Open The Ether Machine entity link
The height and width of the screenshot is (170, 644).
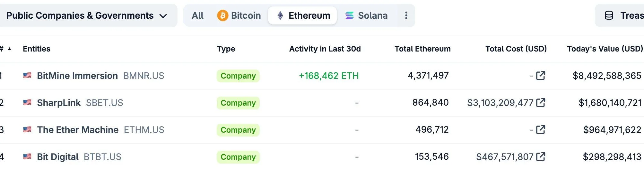(78, 130)
